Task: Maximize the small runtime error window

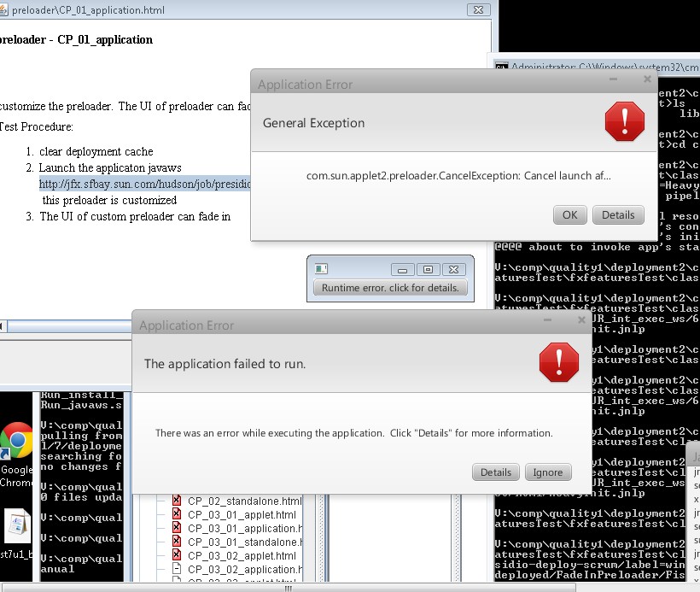Action: click(x=429, y=269)
